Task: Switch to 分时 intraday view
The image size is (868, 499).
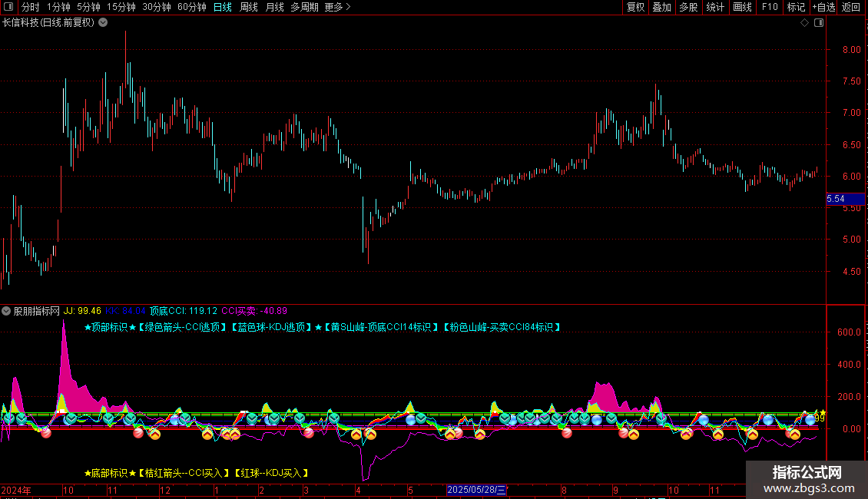Action: click(31, 7)
